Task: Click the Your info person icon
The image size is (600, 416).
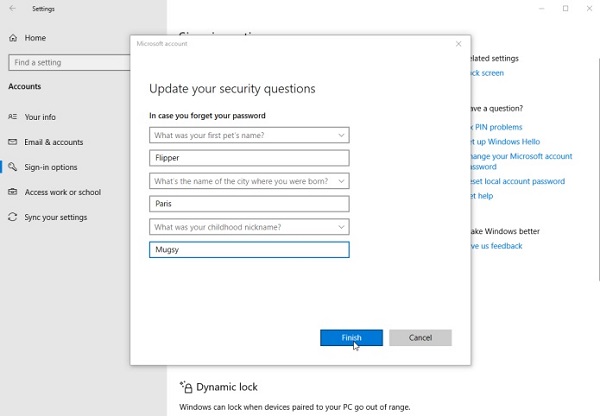Action: pyautogui.click(x=13, y=117)
